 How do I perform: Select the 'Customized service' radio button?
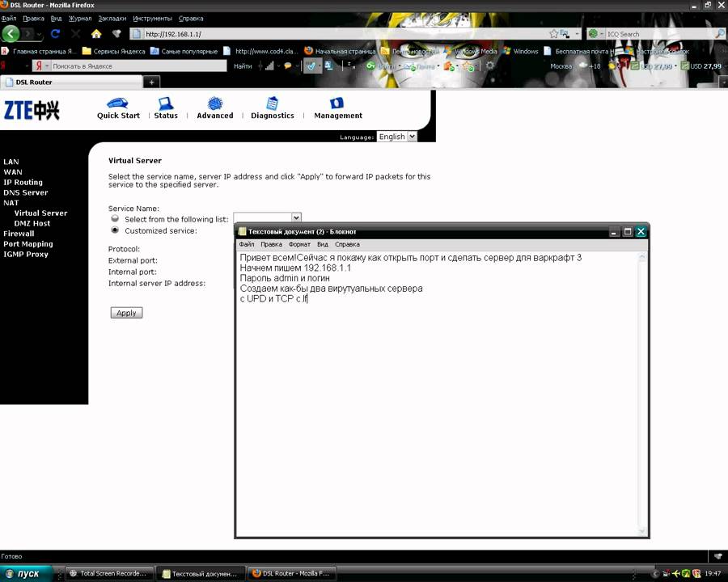coord(115,230)
